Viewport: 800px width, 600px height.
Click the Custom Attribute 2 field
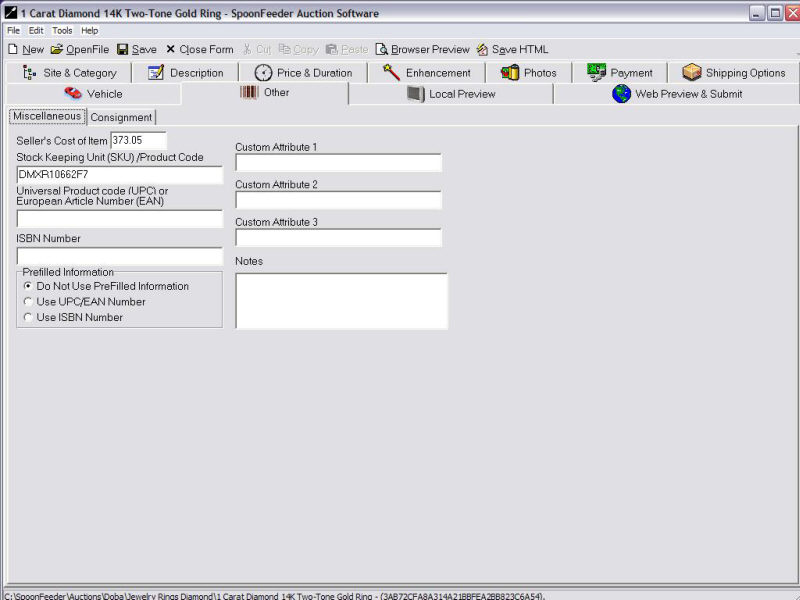[338, 200]
